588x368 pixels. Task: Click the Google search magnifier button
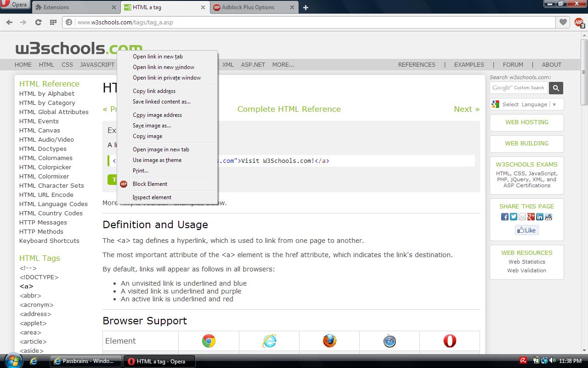556,88
